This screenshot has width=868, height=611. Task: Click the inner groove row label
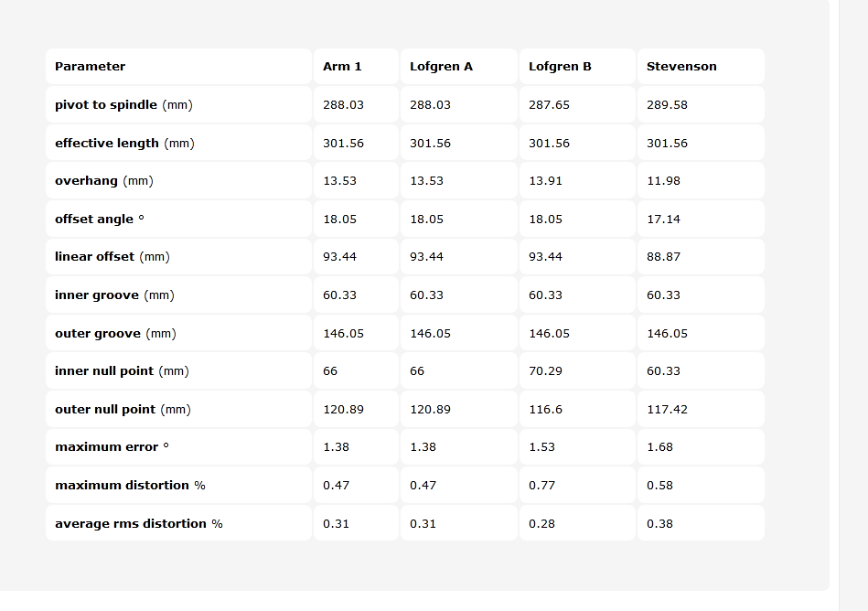(114, 295)
